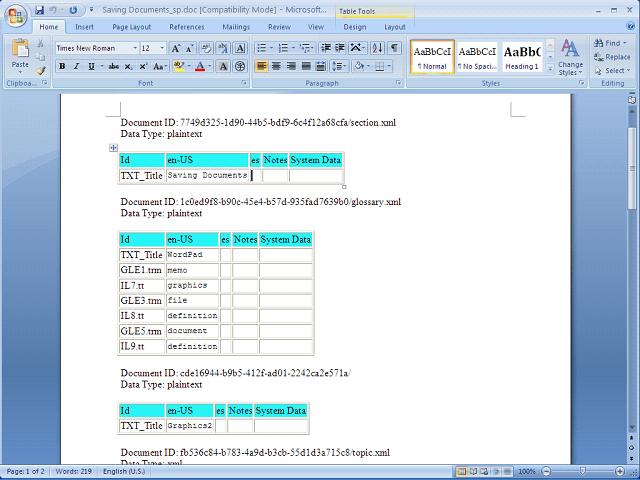Screen dimensions: 640x480
Task: Open the Help question mark
Action: (x=630, y=26)
